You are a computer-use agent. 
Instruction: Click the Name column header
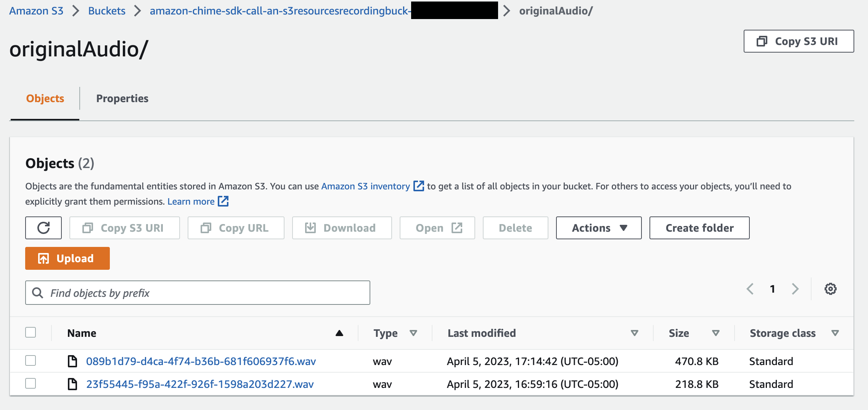pyautogui.click(x=82, y=333)
